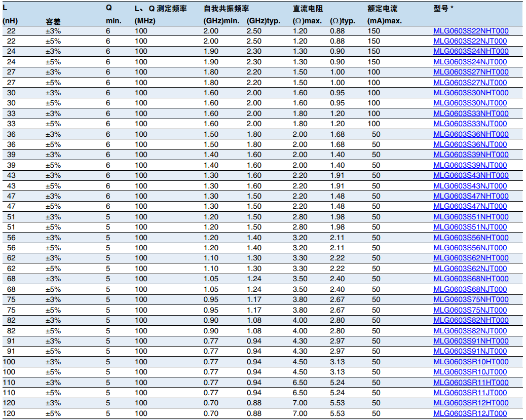Open the MLG0603SR10HT000 part link
526x420 pixels.
point(471,362)
